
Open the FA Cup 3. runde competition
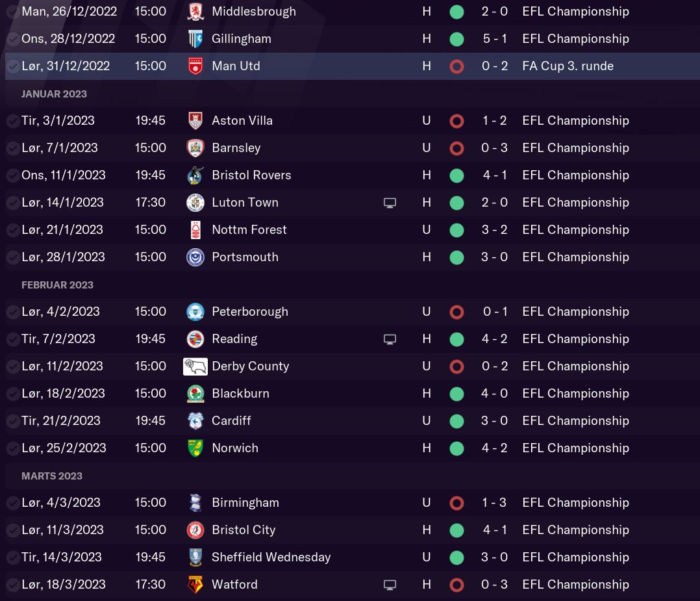point(568,66)
